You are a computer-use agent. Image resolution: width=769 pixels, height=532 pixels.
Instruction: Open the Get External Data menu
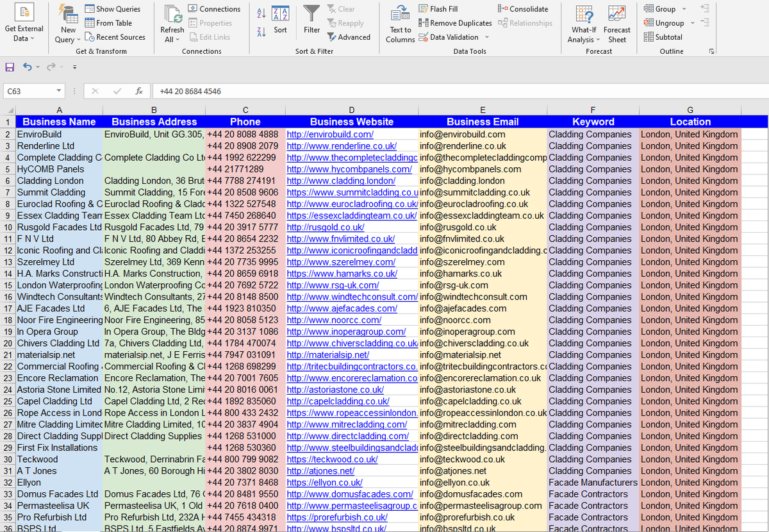coord(24,23)
